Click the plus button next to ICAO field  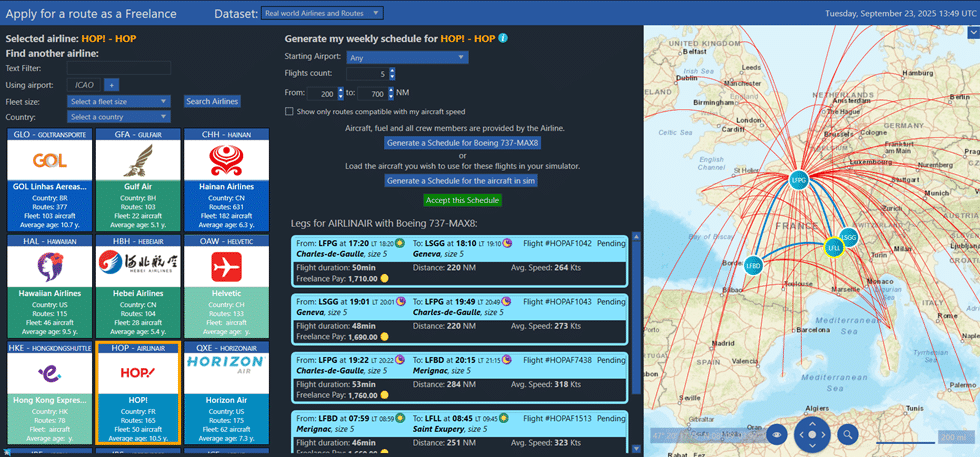112,85
